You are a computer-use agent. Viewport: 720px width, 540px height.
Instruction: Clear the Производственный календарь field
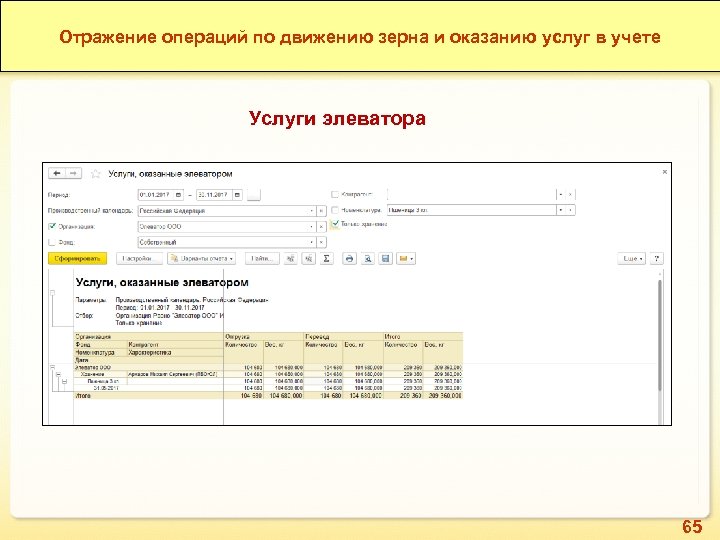[321, 211]
